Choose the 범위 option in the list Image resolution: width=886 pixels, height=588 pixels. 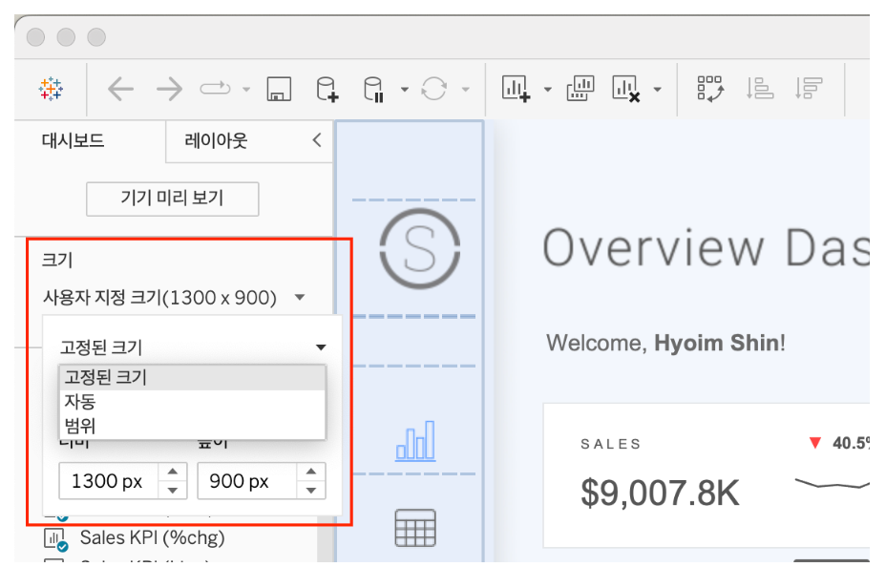tap(80, 426)
